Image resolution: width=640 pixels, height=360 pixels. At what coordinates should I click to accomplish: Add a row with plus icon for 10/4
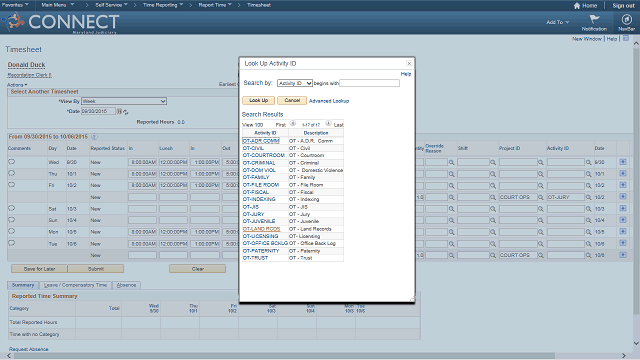(623, 220)
